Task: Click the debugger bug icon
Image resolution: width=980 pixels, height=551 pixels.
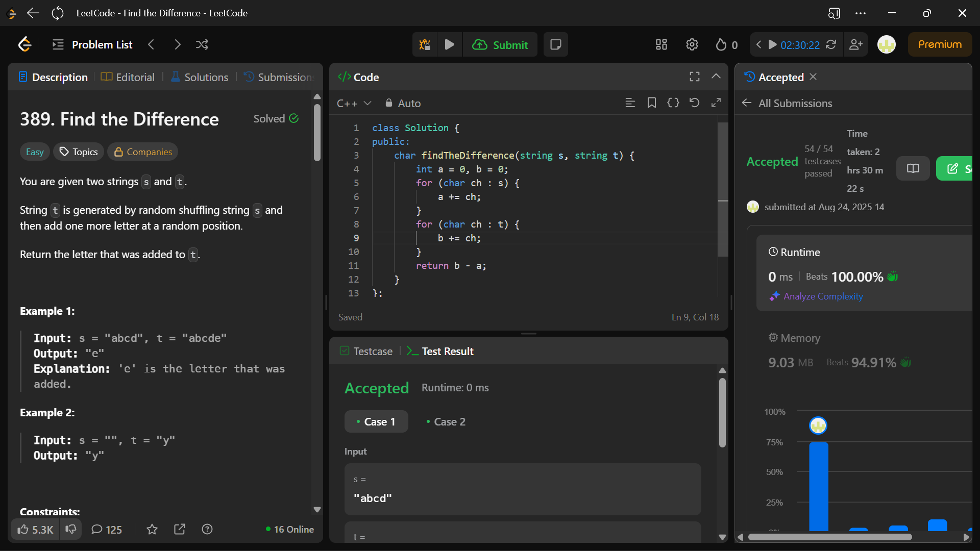Action: [424, 45]
